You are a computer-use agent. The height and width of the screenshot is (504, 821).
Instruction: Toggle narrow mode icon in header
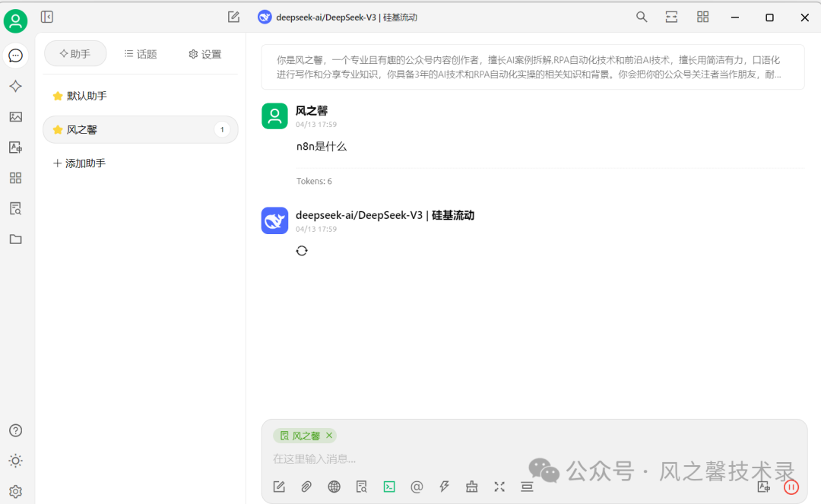[x=671, y=17]
